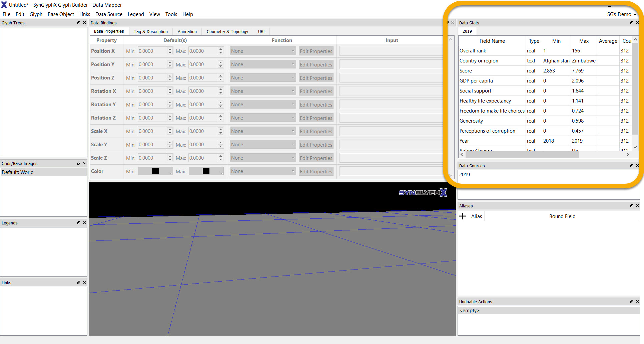Close the Glyph Trees panel
The image size is (644, 344).
pyautogui.click(x=84, y=23)
